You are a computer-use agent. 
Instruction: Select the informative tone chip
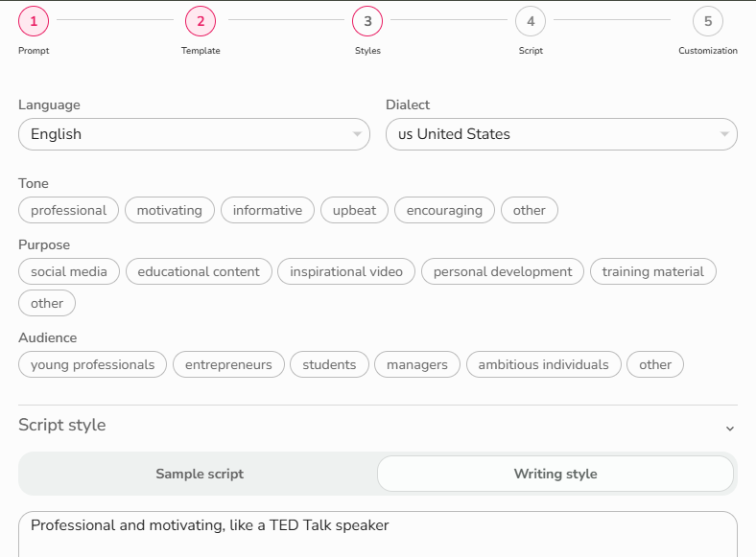[268, 210]
